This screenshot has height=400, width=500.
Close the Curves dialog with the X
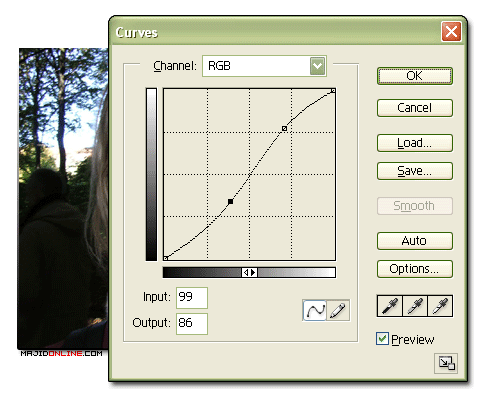[451, 32]
